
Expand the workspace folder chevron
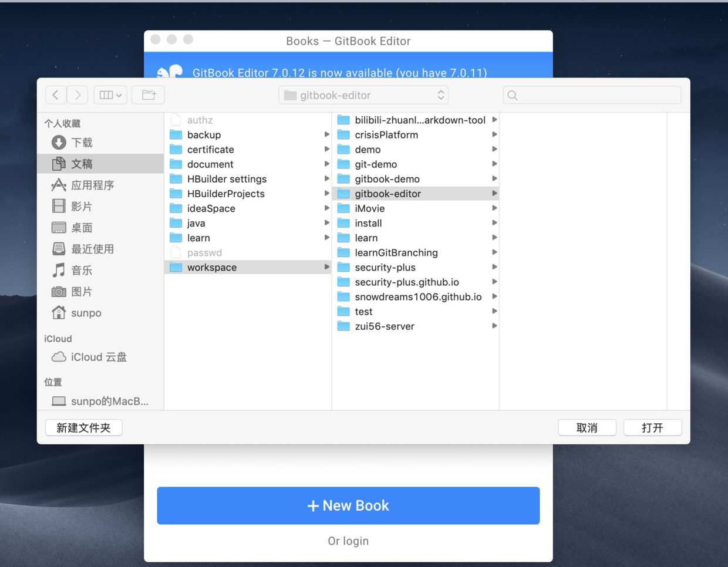(327, 267)
